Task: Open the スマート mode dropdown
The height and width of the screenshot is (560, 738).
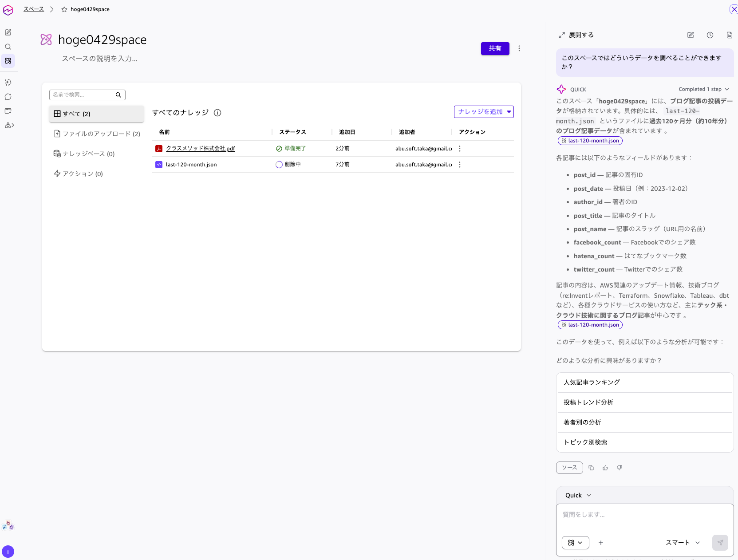Action: click(683, 543)
